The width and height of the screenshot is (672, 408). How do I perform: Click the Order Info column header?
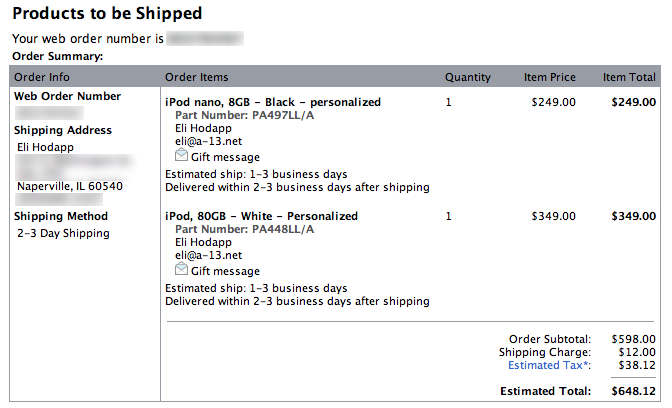[x=42, y=77]
